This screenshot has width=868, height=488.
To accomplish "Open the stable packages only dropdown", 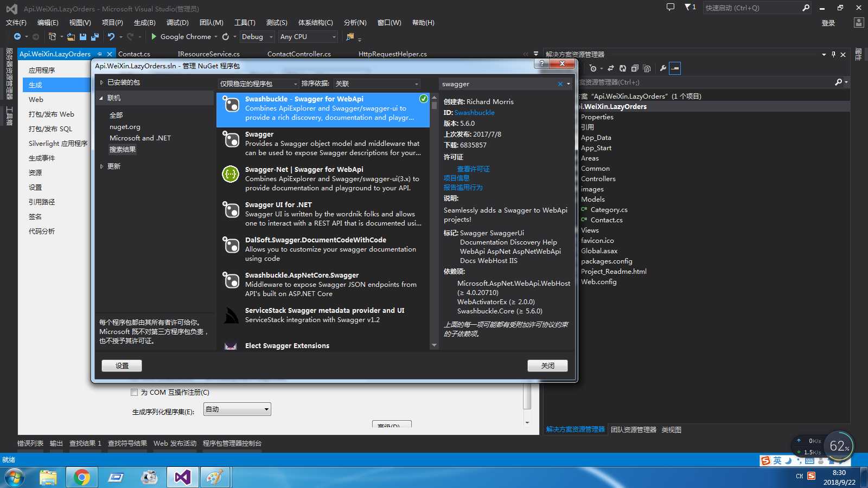I will (x=259, y=84).
